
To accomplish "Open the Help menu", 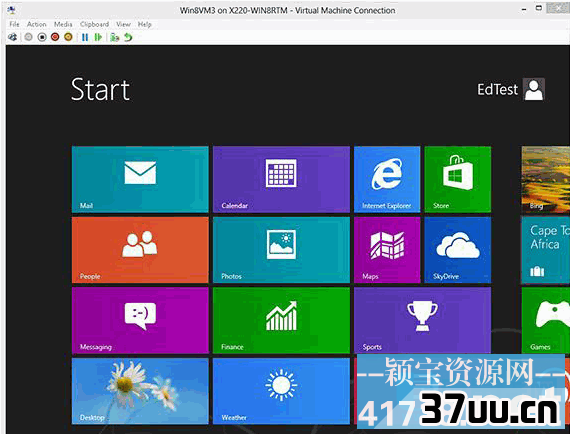I will [x=144, y=24].
